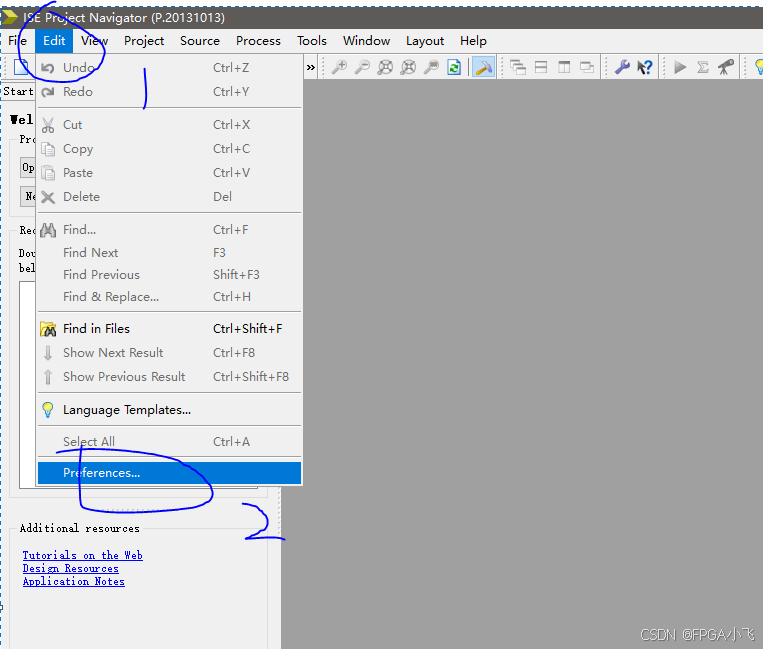
Task: Open the Window menu
Action: coord(366,41)
